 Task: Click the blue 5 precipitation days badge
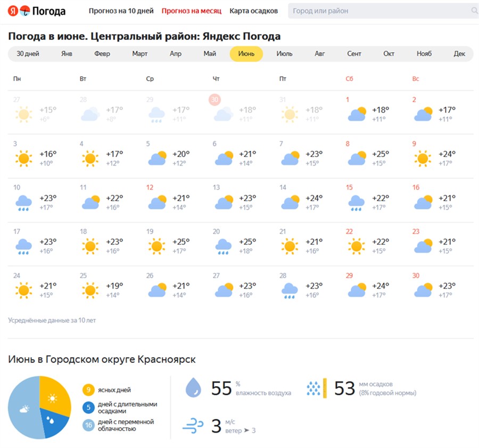click(x=88, y=408)
